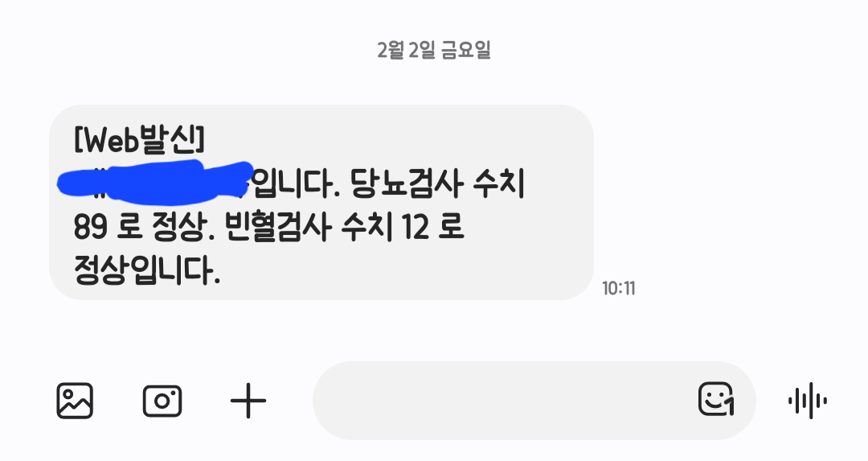Click the number 12 in the message
Screen dimensions: 868x461
(x=416, y=227)
